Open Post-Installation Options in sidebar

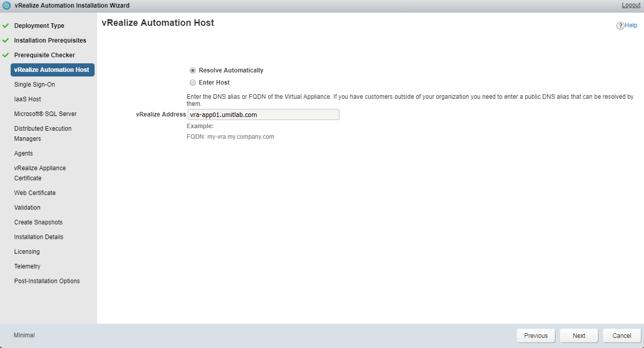[47, 281]
